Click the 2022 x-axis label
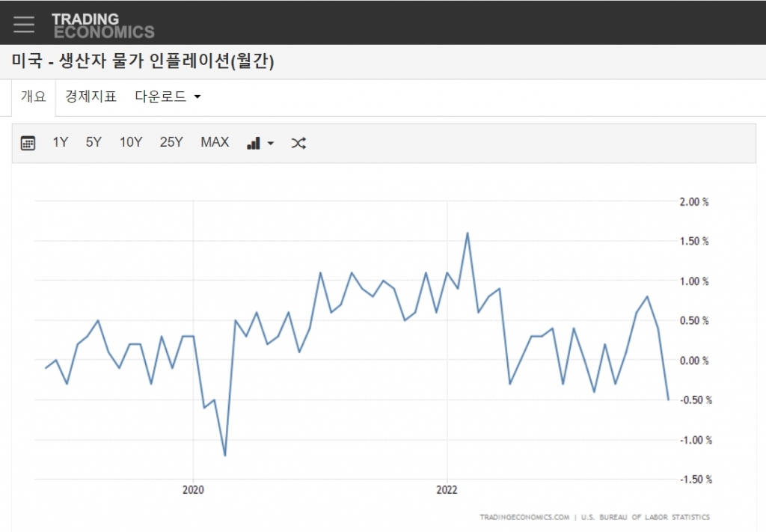The width and height of the screenshot is (766, 532). coord(447,490)
